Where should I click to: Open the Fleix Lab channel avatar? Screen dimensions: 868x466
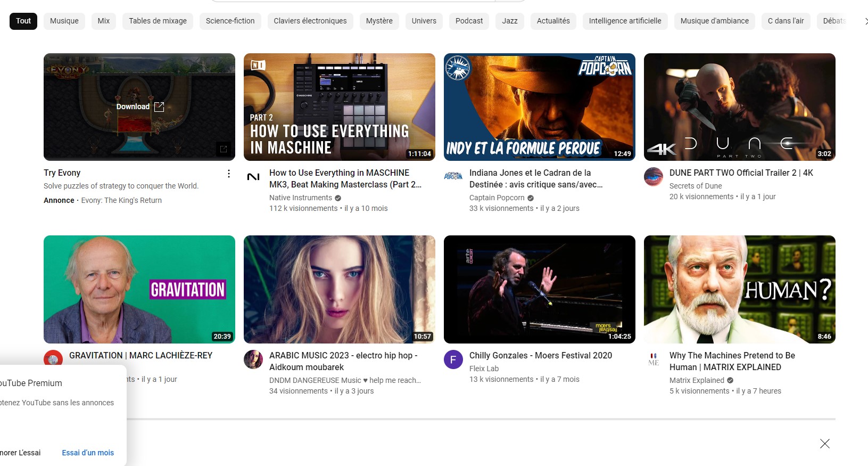453,359
